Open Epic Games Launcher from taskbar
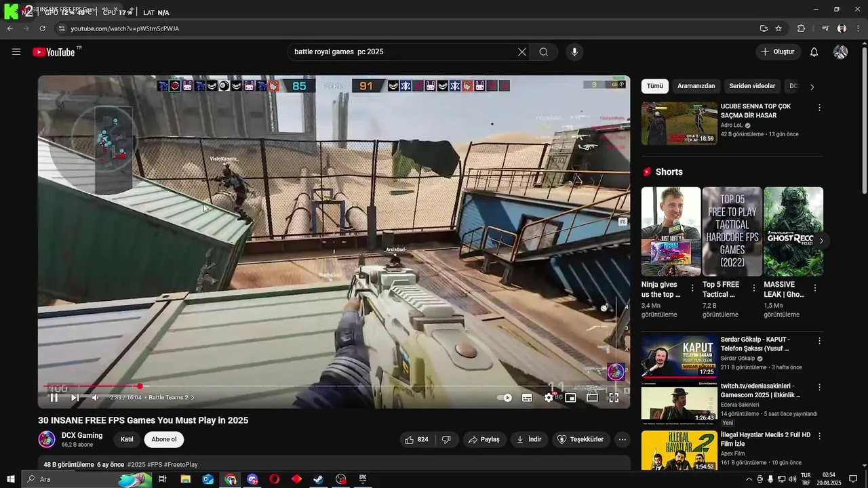This screenshot has width=868, height=488. (363, 479)
